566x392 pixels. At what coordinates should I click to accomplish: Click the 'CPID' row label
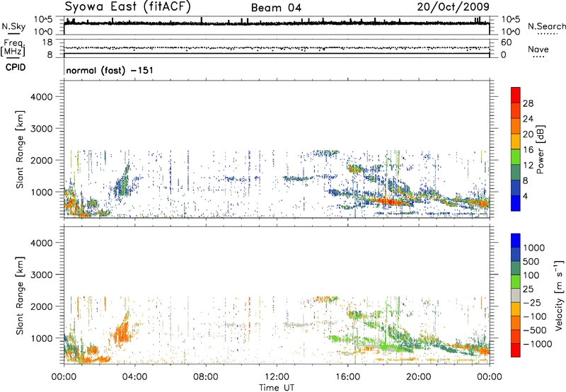(16, 67)
